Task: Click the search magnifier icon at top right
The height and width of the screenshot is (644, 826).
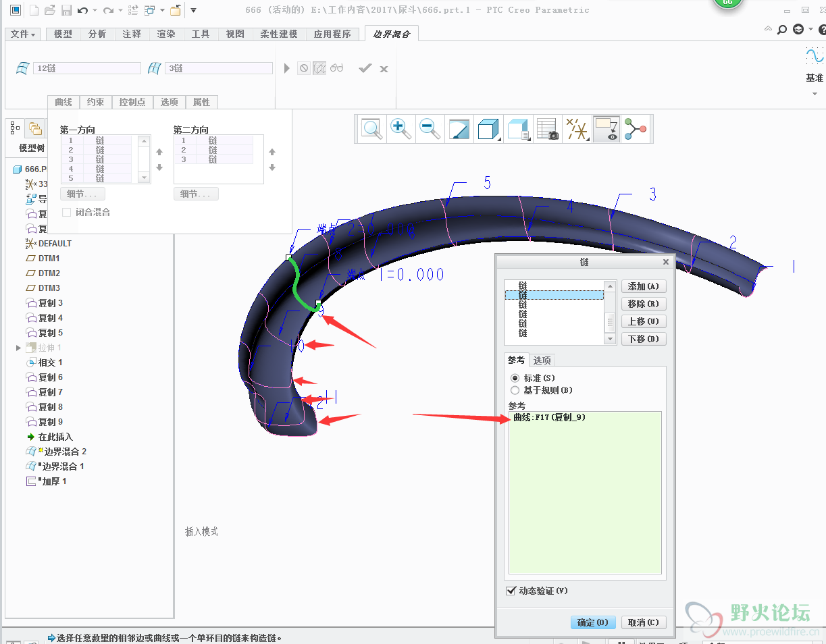Action: tap(782, 29)
